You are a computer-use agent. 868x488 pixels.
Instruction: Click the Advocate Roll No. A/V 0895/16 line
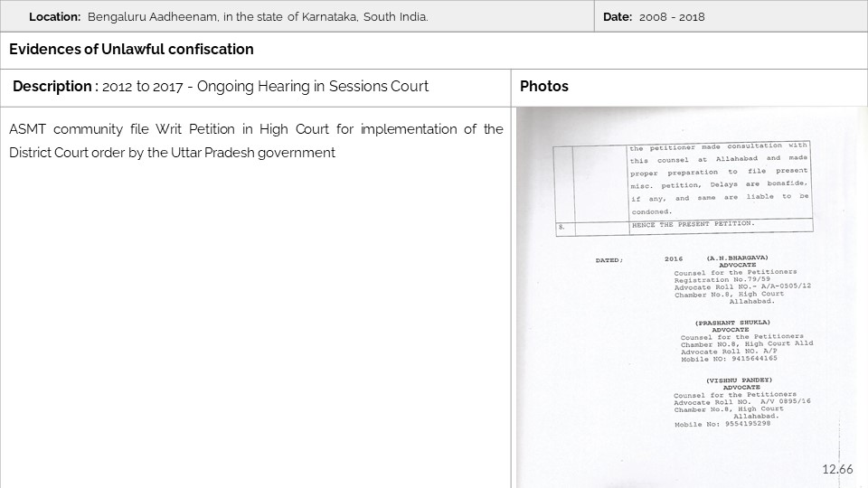point(741,402)
